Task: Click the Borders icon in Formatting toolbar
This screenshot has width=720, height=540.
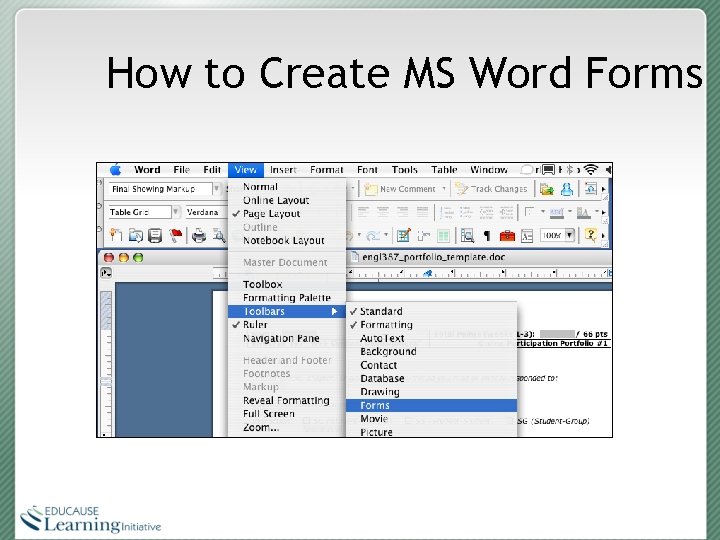Action: click(x=530, y=212)
